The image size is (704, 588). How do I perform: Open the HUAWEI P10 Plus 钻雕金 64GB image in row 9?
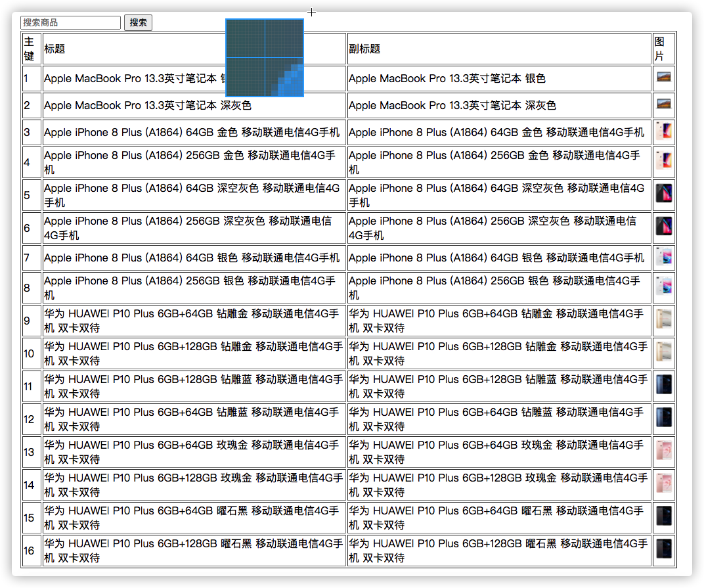pos(663,320)
